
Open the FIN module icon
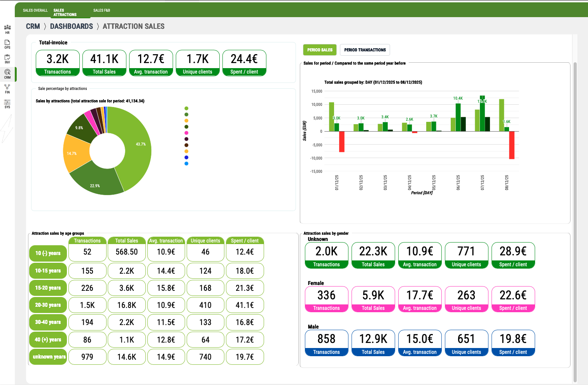[7, 89]
